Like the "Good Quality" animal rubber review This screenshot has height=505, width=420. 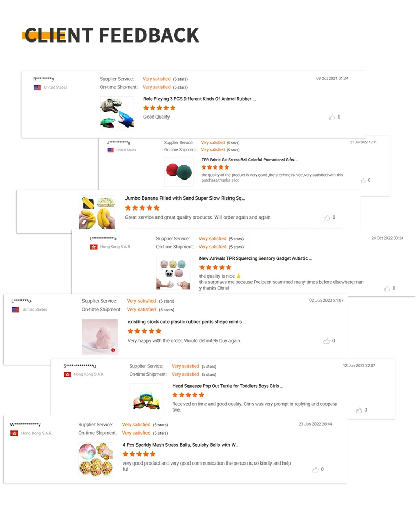click(332, 117)
